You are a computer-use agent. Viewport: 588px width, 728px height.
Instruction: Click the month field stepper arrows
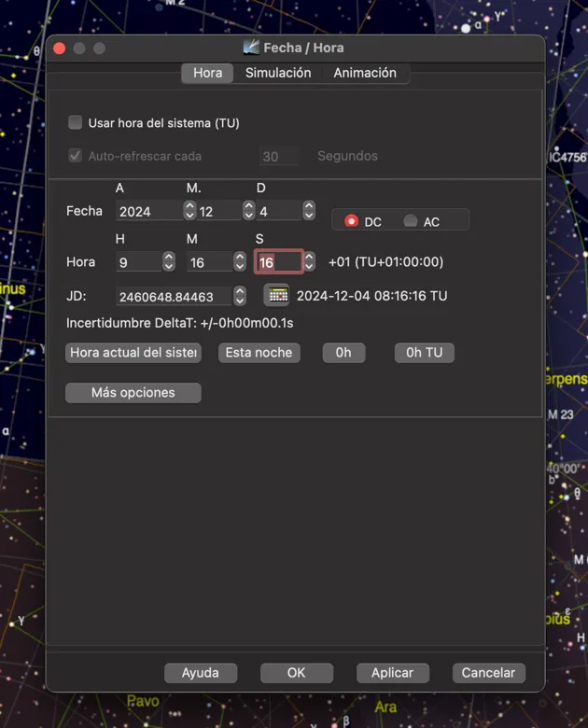click(249, 210)
